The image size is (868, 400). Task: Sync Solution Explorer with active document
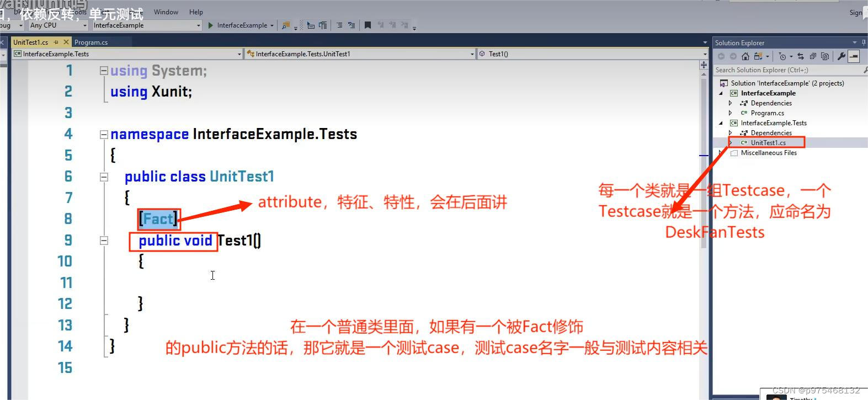[x=801, y=56]
